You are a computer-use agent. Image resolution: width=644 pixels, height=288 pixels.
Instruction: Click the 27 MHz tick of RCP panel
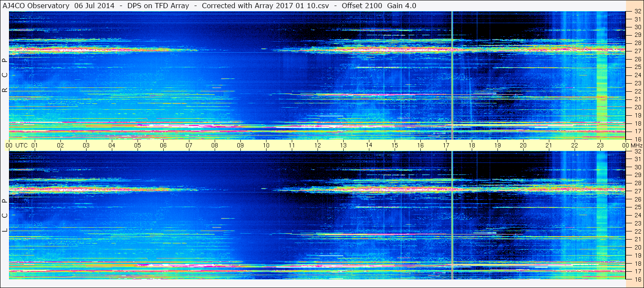click(637, 51)
